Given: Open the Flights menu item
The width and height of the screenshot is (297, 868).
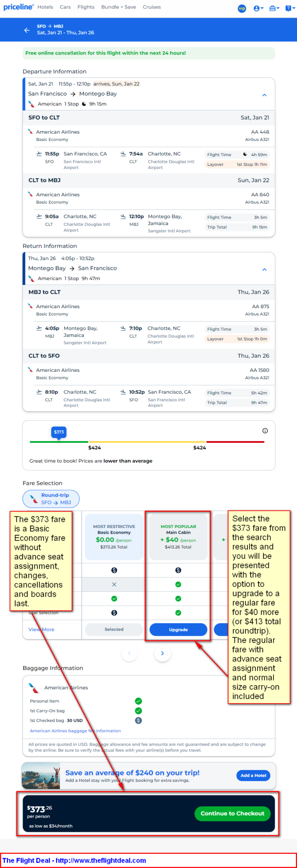Looking at the screenshot, I should click(86, 7).
